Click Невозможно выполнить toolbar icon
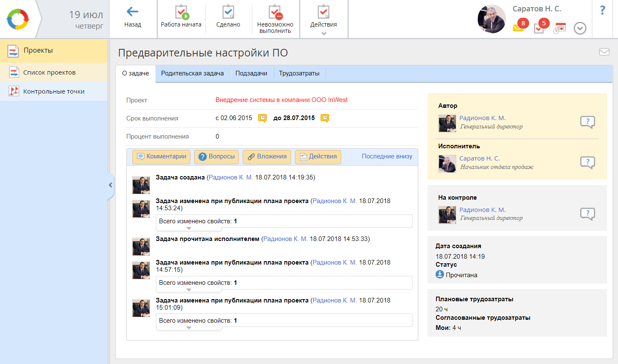 (275, 12)
